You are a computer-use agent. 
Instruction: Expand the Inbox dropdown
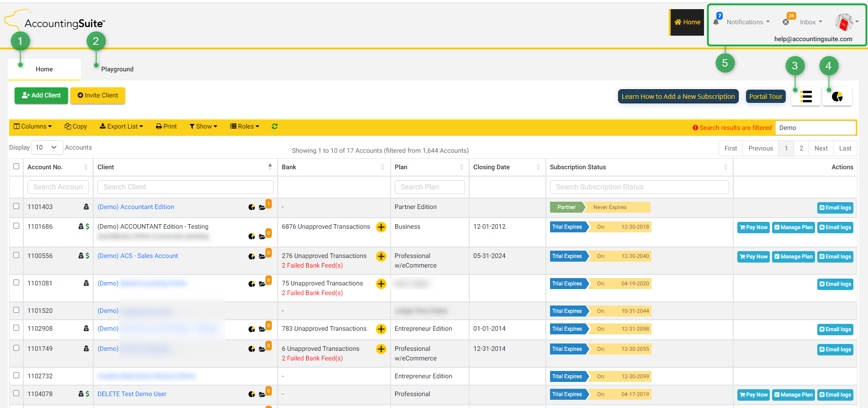pos(811,22)
